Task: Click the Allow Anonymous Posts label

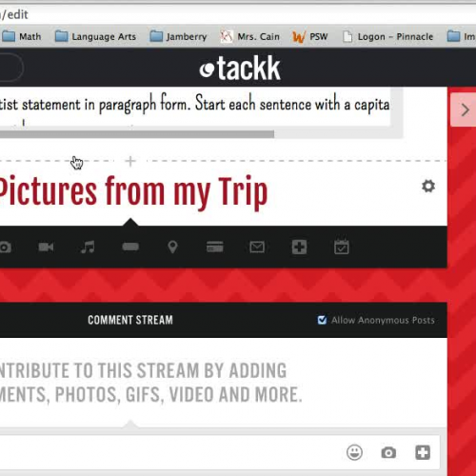Action: click(383, 320)
